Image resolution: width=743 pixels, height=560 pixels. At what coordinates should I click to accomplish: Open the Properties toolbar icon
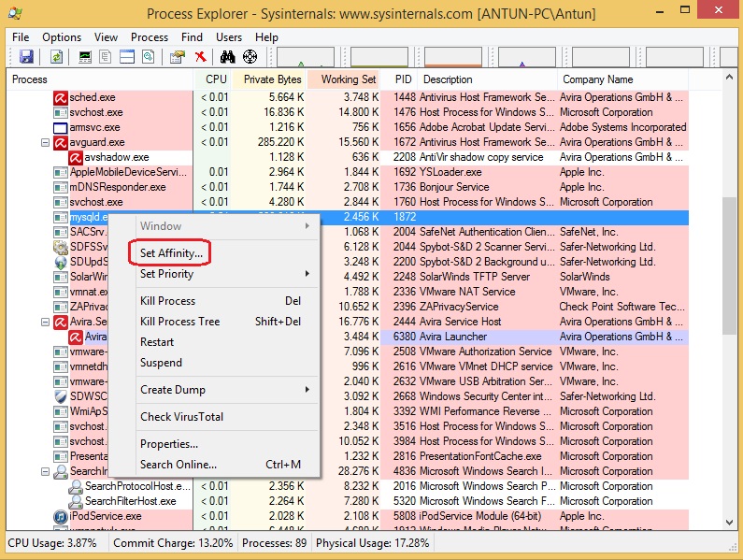[x=178, y=57]
